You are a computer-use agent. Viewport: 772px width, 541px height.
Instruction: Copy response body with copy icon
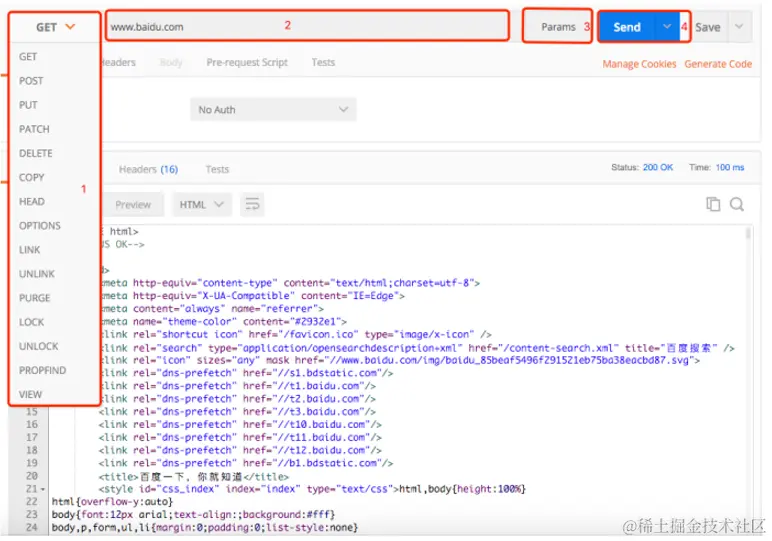tap(713, 204)
